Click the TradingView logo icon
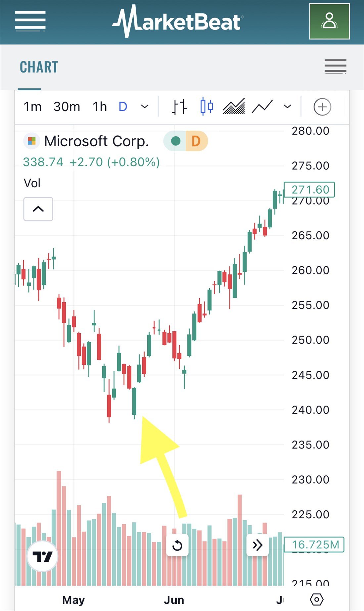This screenshot has height=611, width=364. (42, 556)
